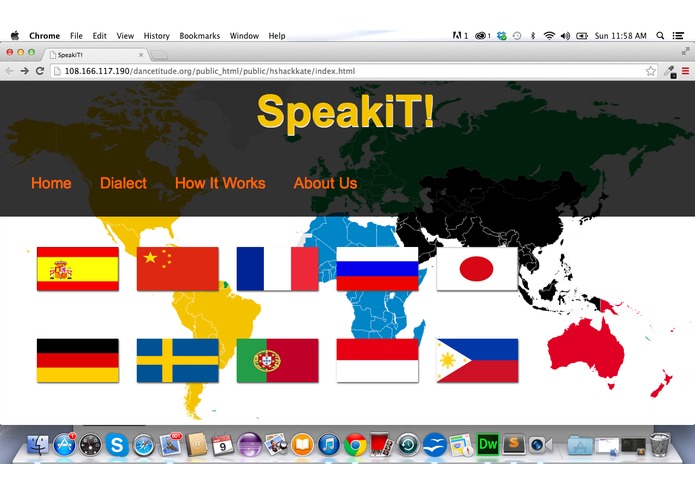Viewport: 695px width, 494px height.
Task: Open Dashboard from the dock
Action: 90,444
